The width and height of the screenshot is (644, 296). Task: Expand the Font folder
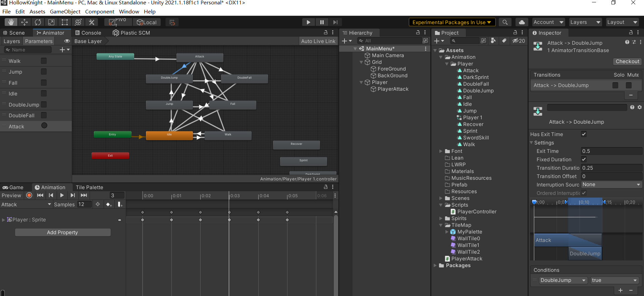(x=441, y=151)
